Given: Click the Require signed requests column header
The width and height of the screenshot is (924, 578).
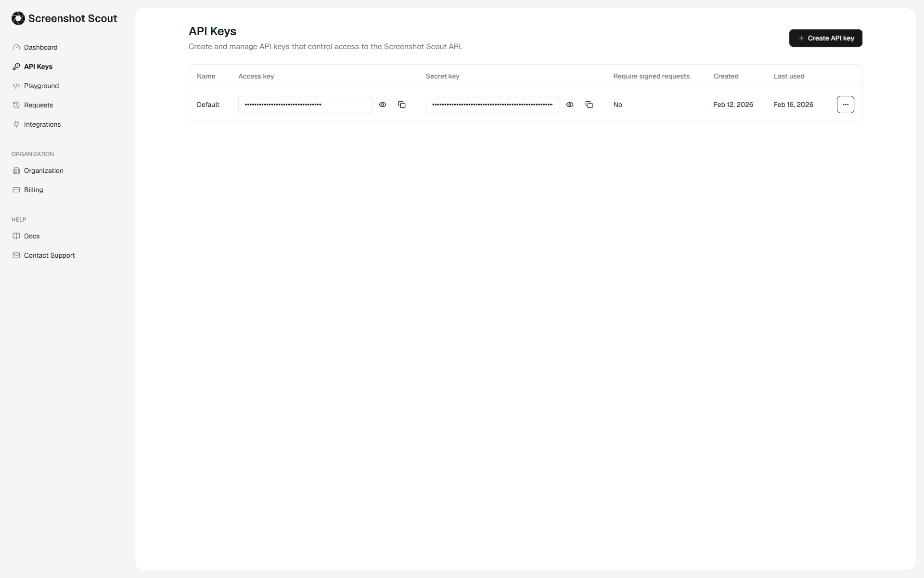Looking at the screenshot, I should coord(651,76).
